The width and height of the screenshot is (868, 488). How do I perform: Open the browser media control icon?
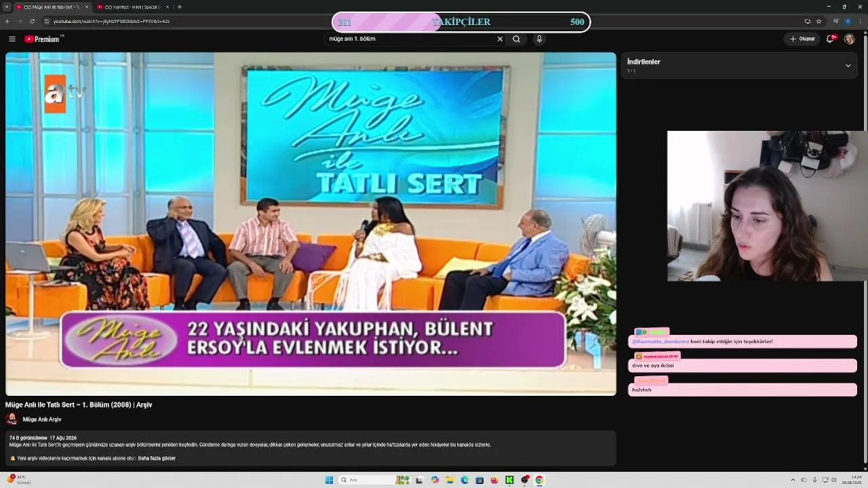[835, 21]
